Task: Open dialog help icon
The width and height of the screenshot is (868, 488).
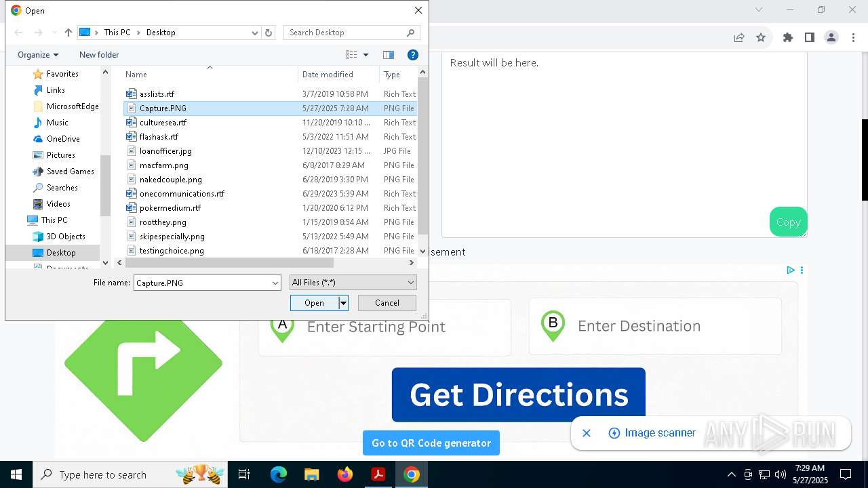Action: point(412,55)
